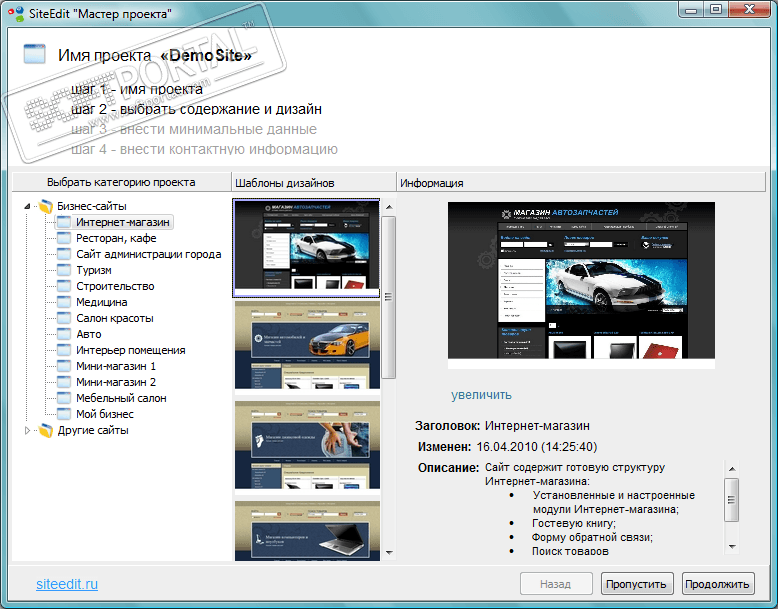Click the templates list scrollbar thumb
The image size is (778, 609).
[389, 297]
